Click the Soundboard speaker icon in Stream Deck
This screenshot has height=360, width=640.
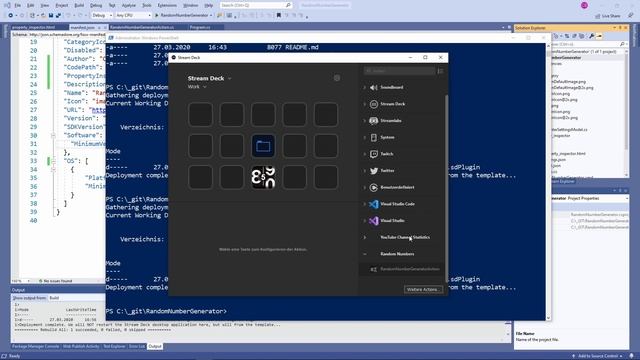point(373,87)
